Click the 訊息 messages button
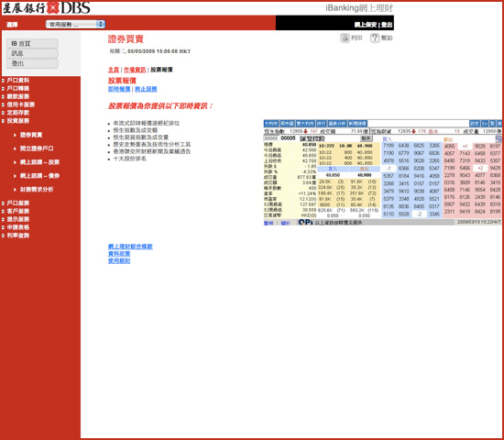504x440 pixels. [x=32, y=53]
